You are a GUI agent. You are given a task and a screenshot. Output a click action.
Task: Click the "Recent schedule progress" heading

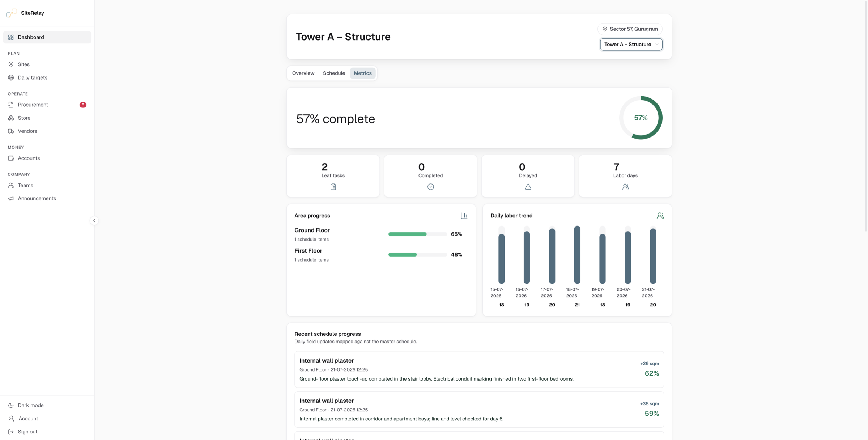[327, 334]
